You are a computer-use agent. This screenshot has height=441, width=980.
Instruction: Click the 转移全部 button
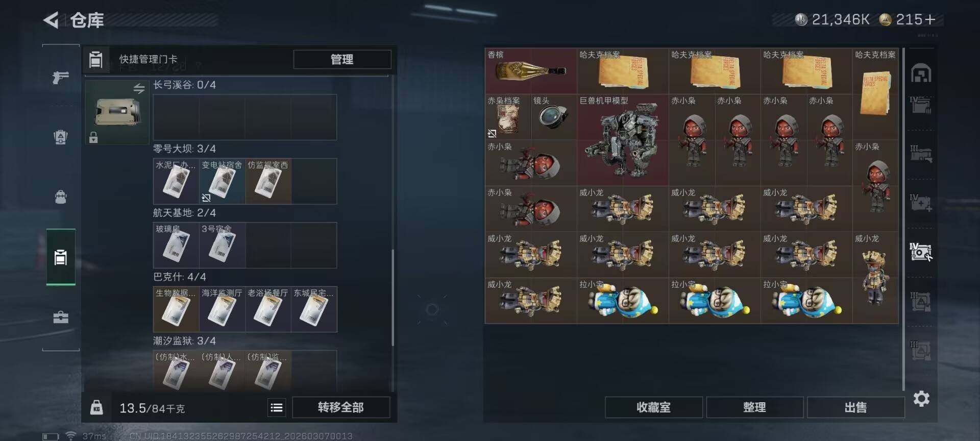click(x=341, y=407)
